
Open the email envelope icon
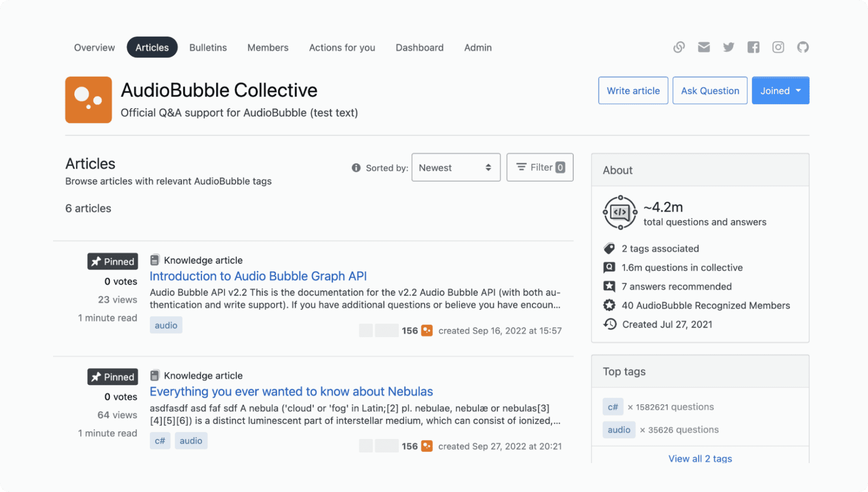pyautogui.click(x=704, y=47)
